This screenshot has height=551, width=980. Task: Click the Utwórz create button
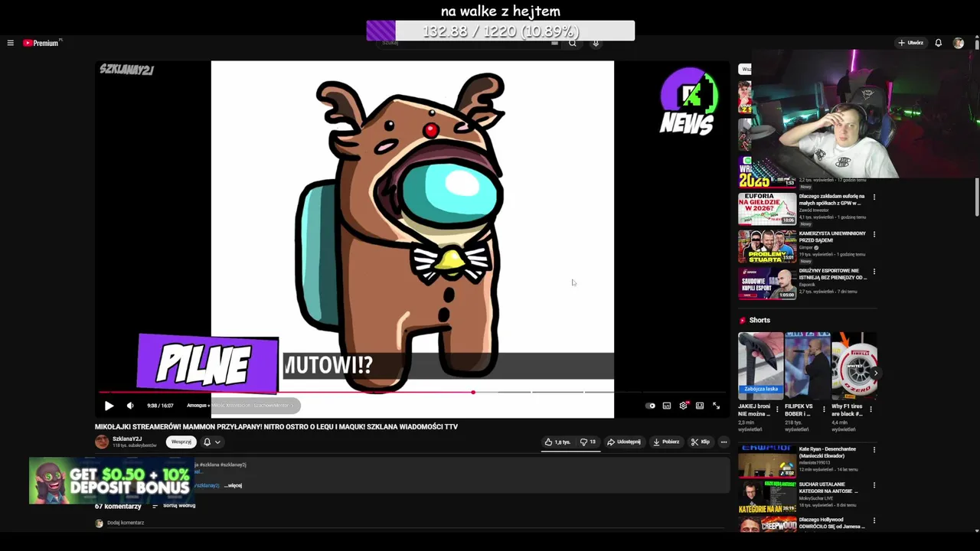[911, 43]
